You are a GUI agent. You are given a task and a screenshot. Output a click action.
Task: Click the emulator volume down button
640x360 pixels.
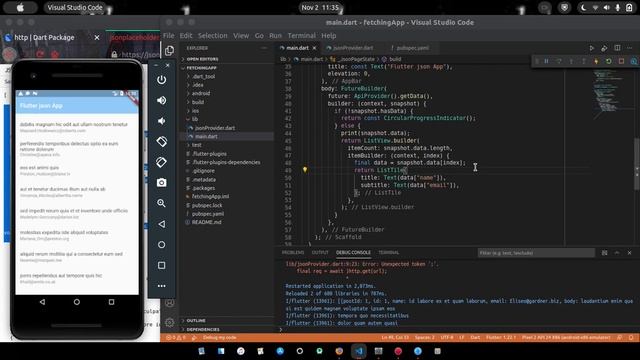coord(162,121)
